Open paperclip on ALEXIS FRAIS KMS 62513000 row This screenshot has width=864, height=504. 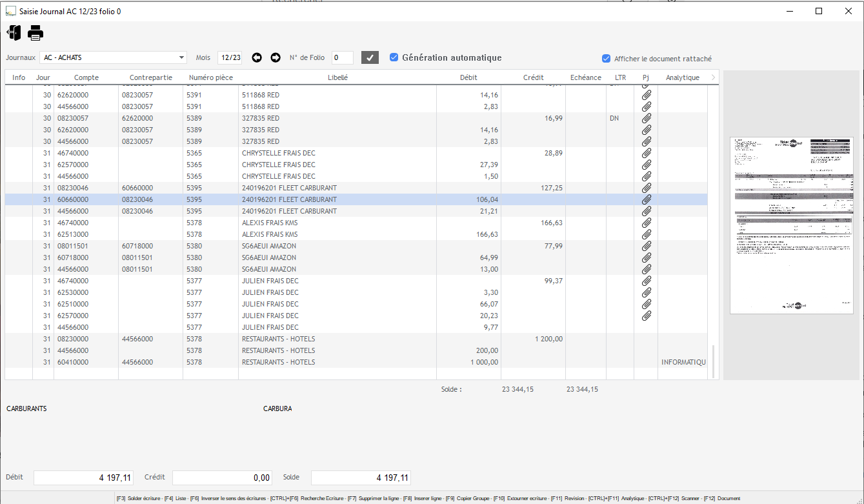[x=647, y=234]
